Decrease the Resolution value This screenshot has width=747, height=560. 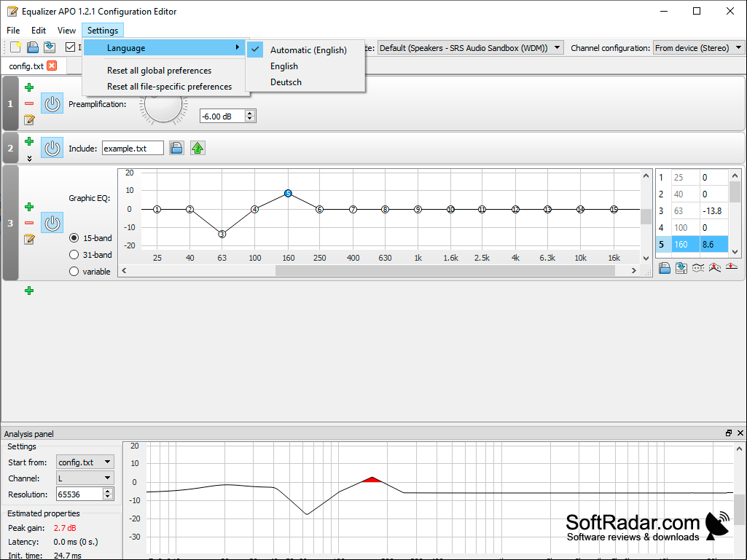[108, 497]
